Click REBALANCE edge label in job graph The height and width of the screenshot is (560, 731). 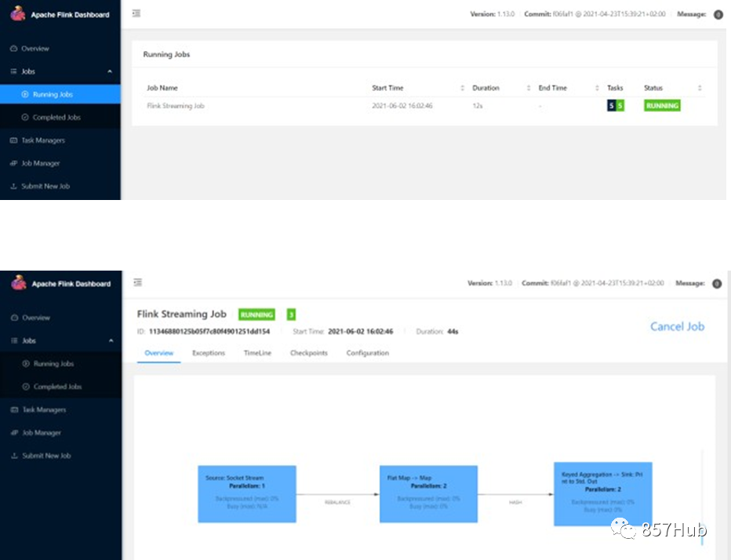point(337,502)
